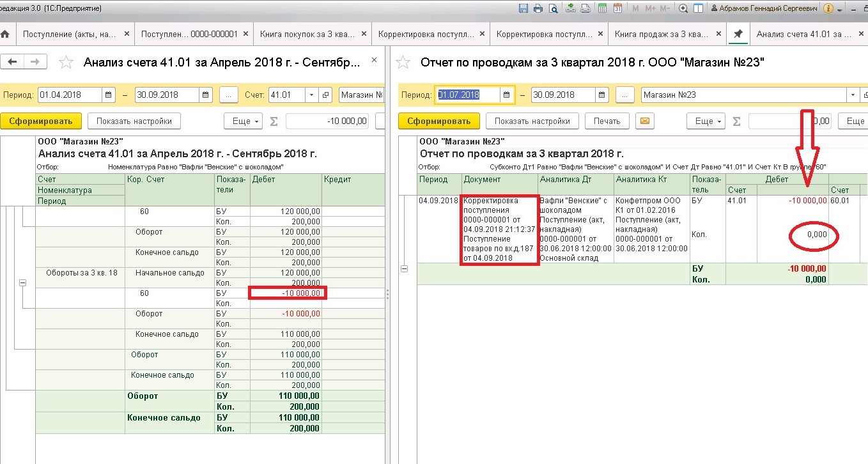Switch to the Поступление (акты, на... tab
The image size is (868, 464).
[x=69, y=34]
